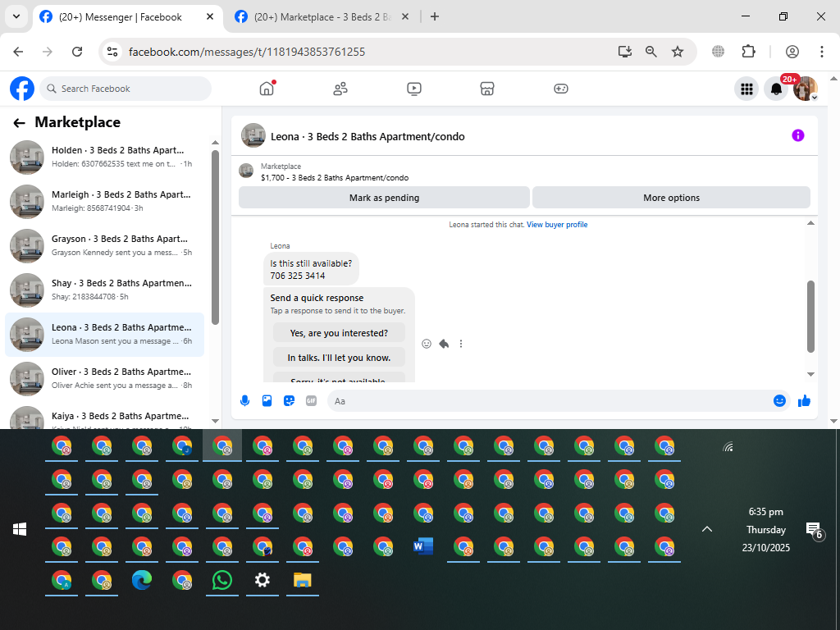Switch to Messenger | Facebook tab
Viewport: 840px width, 630px height.
[x=127, y=17]
